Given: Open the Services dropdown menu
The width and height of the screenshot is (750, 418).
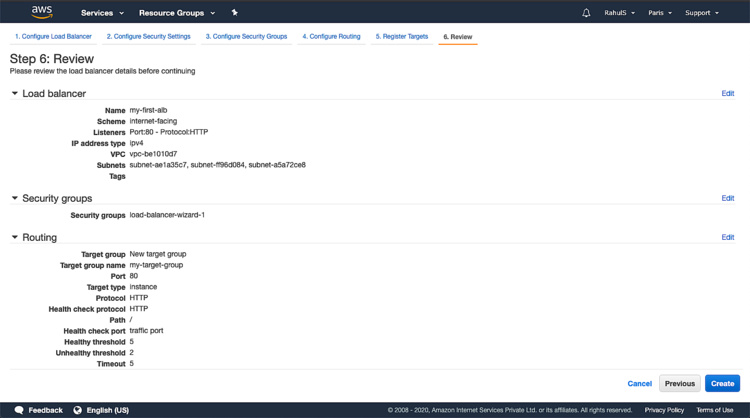Looking at the screenshot, I should point(102,13).
